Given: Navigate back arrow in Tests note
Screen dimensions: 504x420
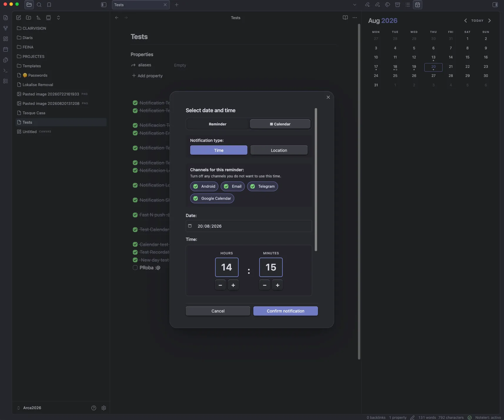Looking at the screenshot, I should [x=117, y=18].
